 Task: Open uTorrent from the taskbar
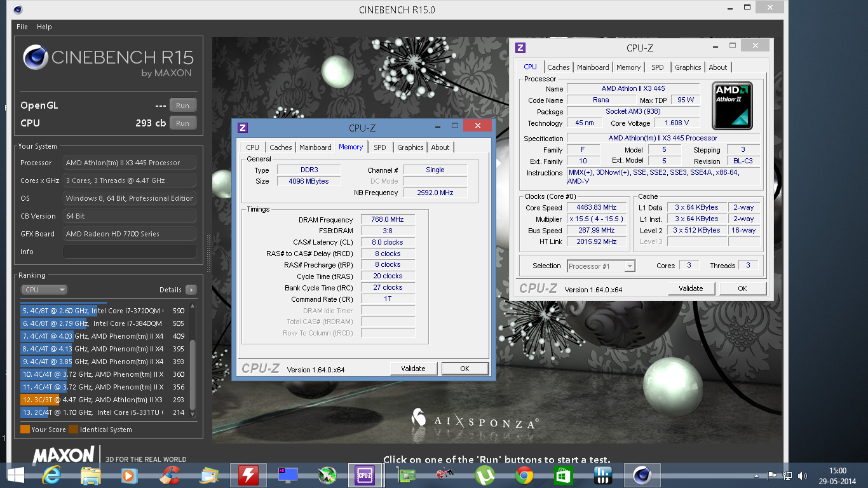485,475
